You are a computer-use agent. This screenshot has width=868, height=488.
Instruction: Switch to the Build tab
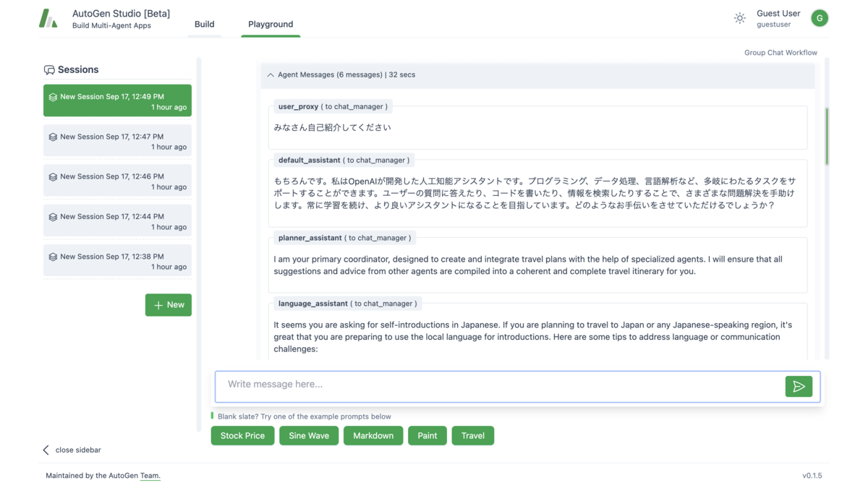[205, 24]
